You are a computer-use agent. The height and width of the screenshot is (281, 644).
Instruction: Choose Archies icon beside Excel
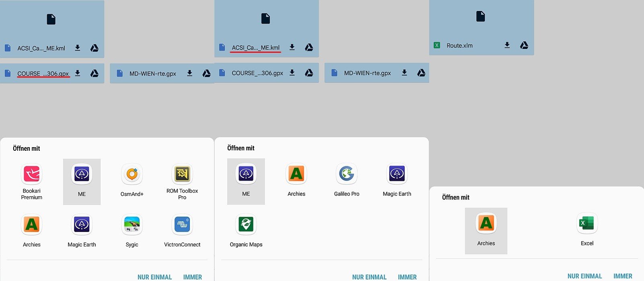[486, 224]
